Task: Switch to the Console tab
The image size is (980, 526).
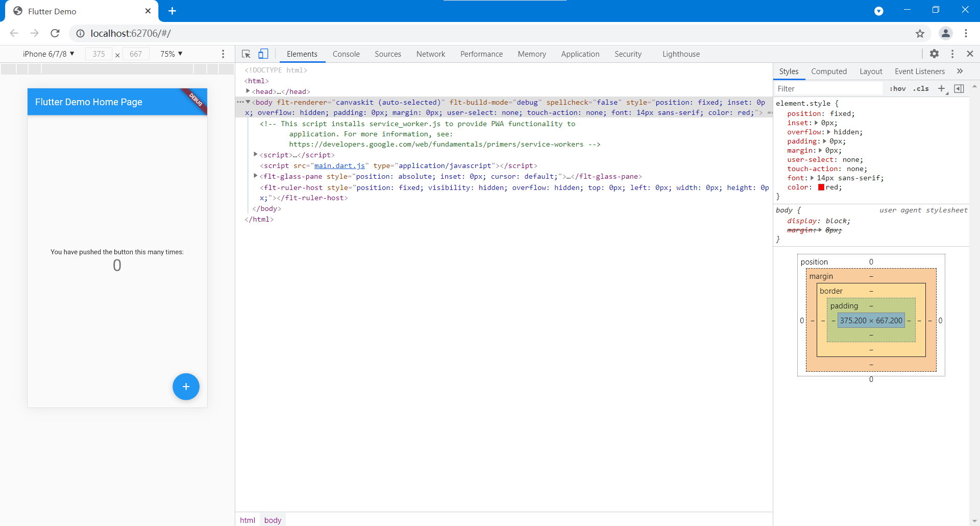Action: point(346,54)
